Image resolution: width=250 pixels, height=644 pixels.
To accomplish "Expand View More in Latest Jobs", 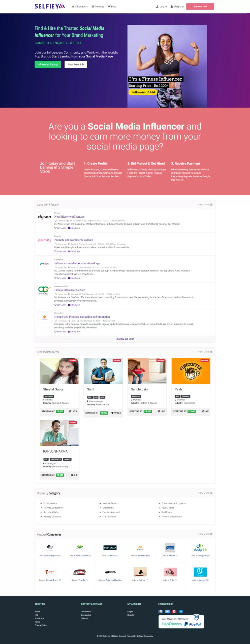I will [205, 205].
